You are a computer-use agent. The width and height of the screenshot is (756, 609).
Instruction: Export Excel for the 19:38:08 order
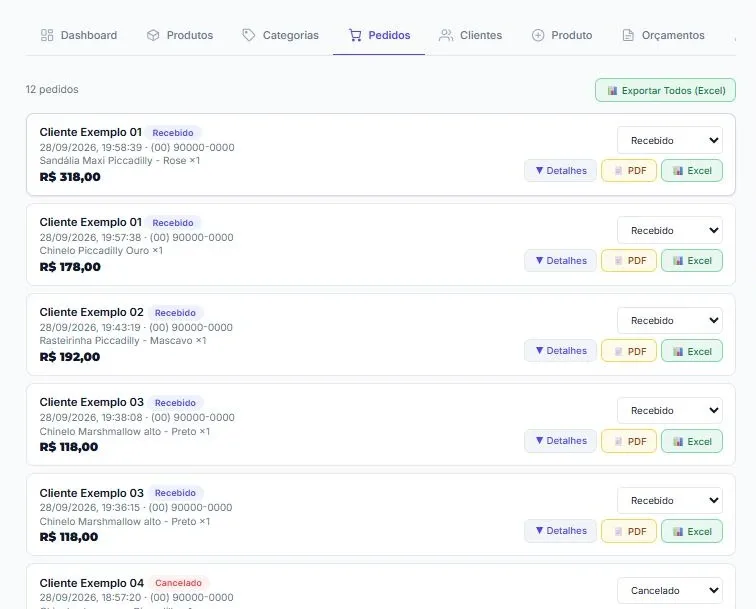(692, 441)
